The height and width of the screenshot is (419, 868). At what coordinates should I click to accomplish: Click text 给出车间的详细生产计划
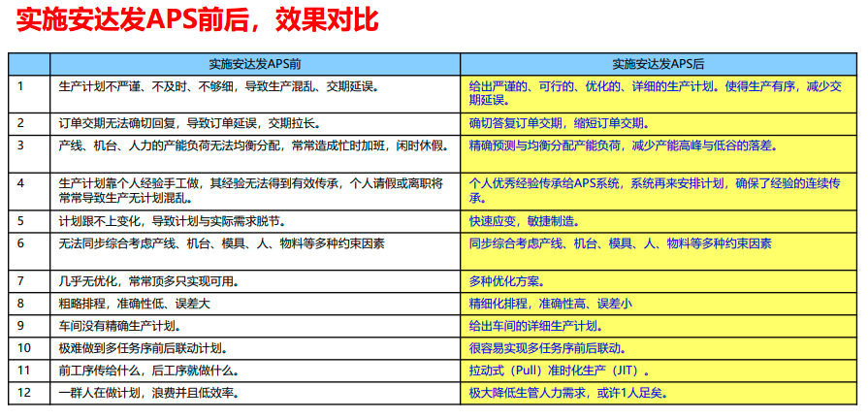pyautogui.click(x=533, y=326)
